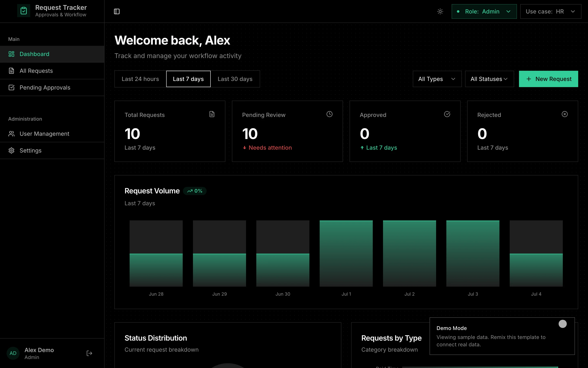This screenshot has height=368, width=588.
Task: Click the Request Tracker clipboard logo
Action: click(x=23, y=11)
